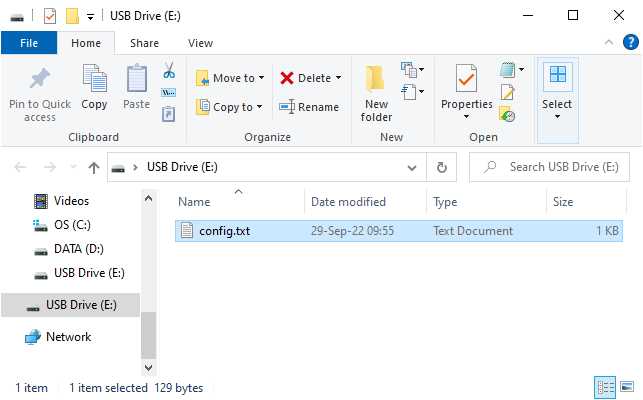Click the History icon in the ribbon

pyautogui.click(x=507, y=114)
